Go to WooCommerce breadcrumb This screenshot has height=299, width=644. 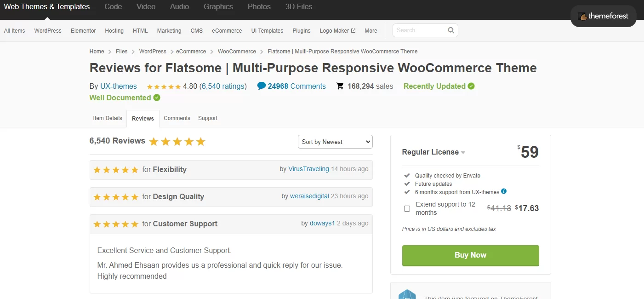237,52
